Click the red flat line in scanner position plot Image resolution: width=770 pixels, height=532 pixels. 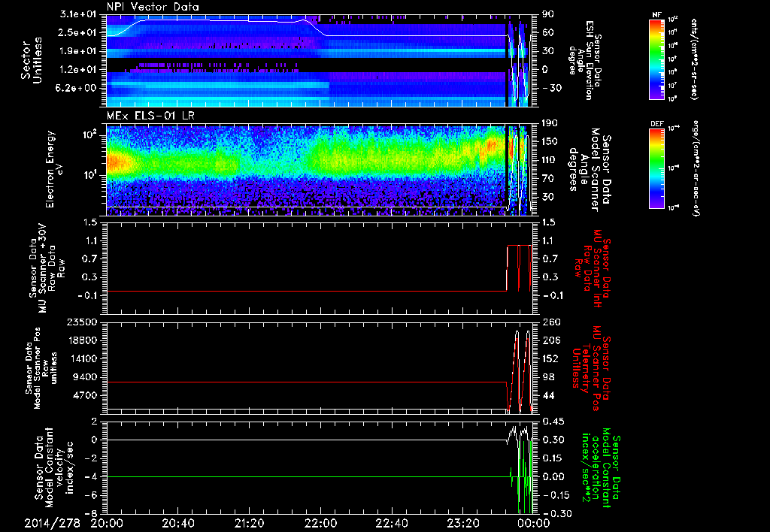(x=301, y=382)
